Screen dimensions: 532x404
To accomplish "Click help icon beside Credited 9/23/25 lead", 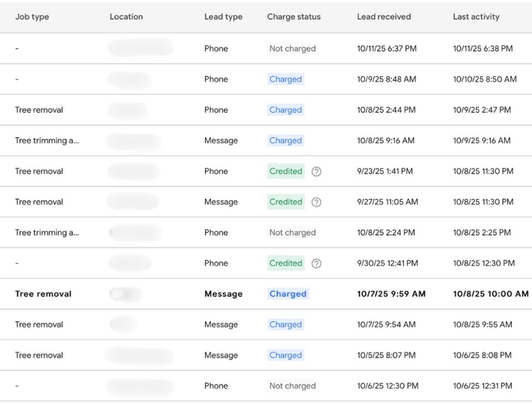I will [317, 171].
